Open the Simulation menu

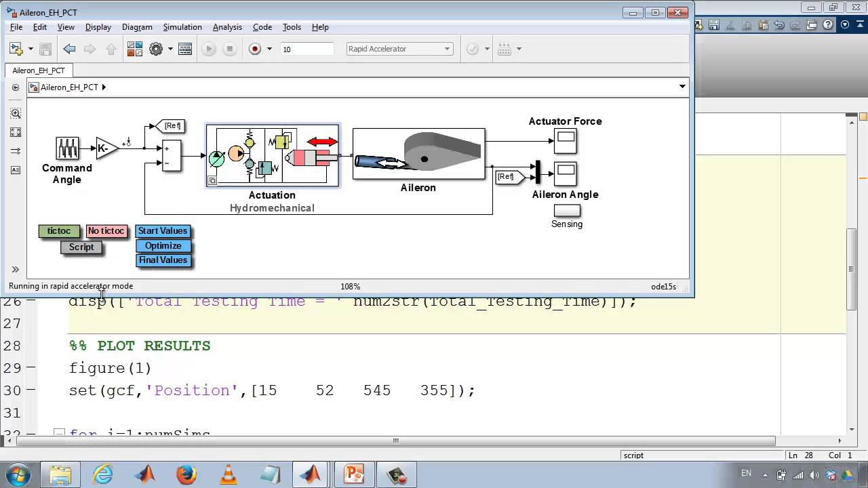click(x=182, y=27)
